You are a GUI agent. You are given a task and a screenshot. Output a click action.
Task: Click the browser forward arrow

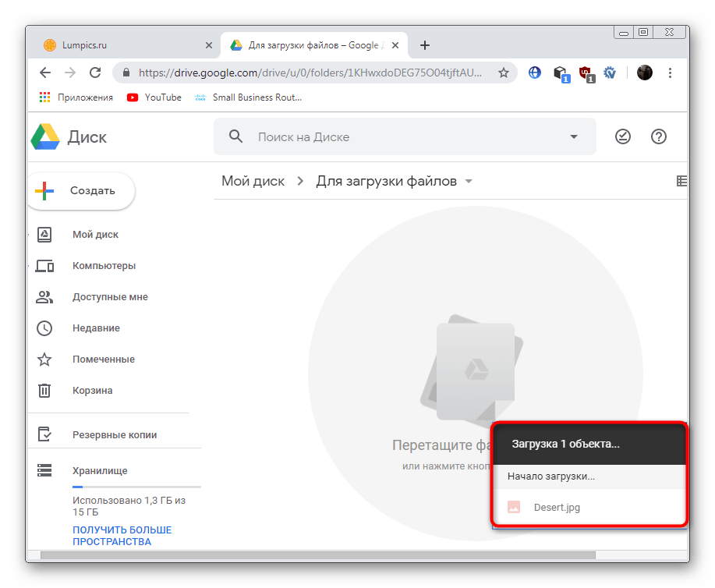point(69,73)
